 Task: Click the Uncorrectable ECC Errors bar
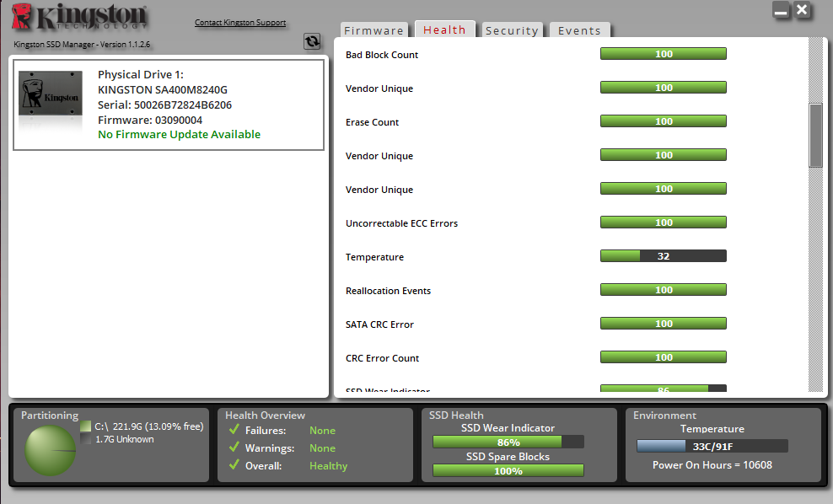click(664, 222)
